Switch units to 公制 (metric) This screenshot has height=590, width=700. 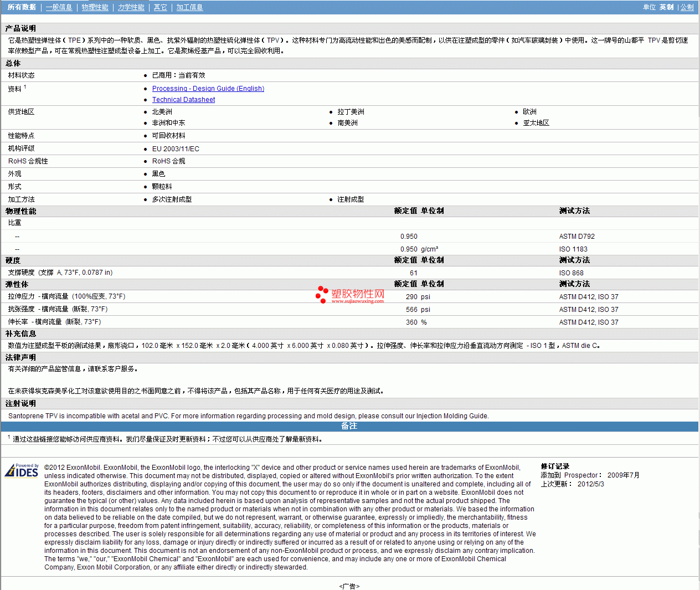[687, 7]
